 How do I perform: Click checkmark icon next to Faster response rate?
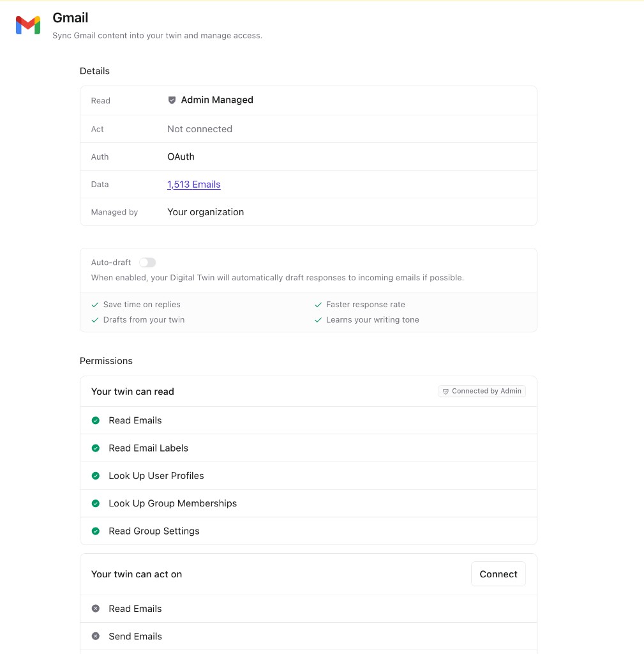pyautogui.click(x=318, y=305)
